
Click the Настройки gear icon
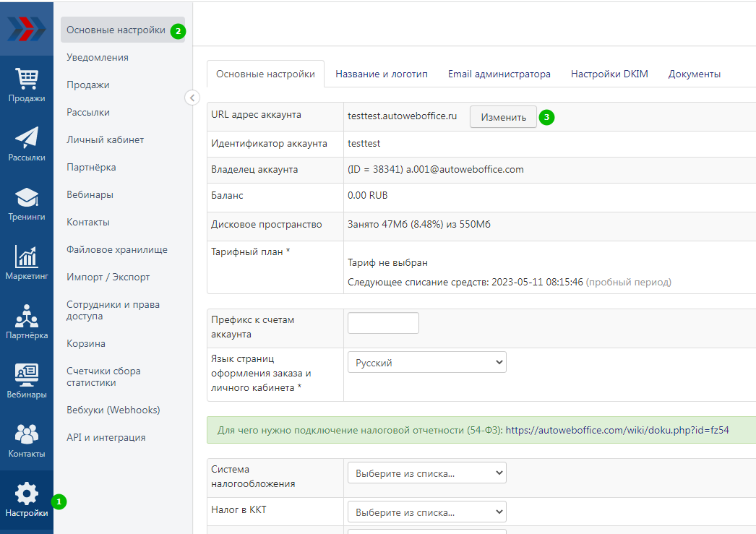pyautogui.click(x=27, y=494)
